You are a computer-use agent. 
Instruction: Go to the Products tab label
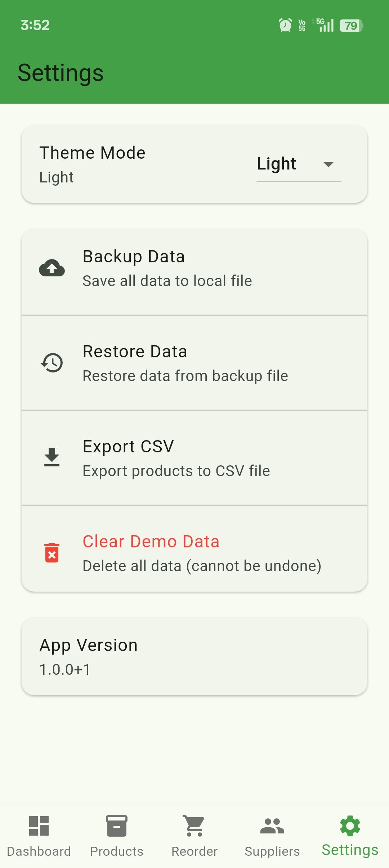point(117,851)
